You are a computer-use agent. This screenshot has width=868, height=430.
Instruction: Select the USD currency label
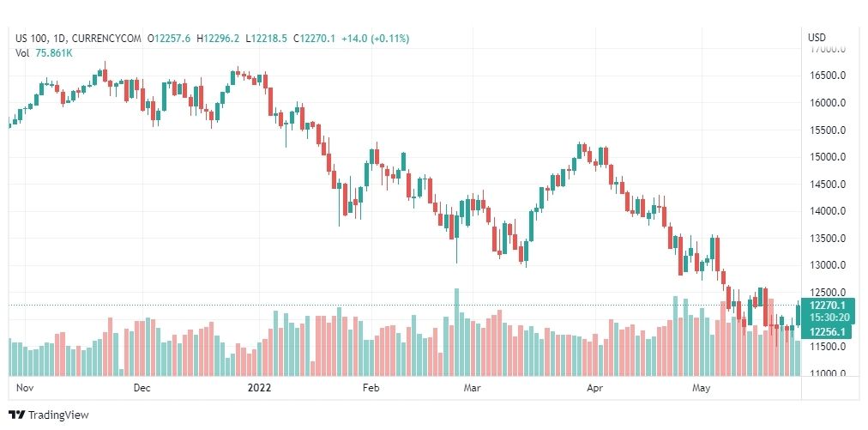point(817,38)
